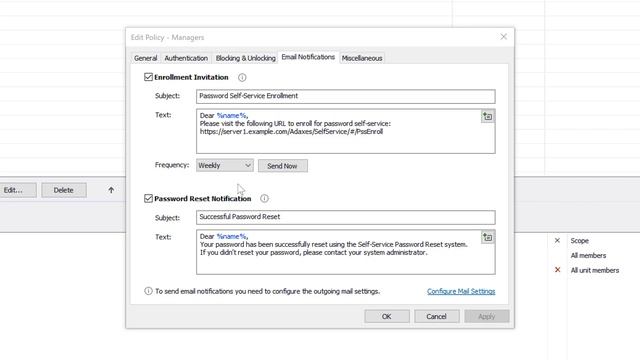Image resolution: width=640 pixels, height=360 pixels.
Task: Switch to the Authentication tab
Action: coord(186,58)
